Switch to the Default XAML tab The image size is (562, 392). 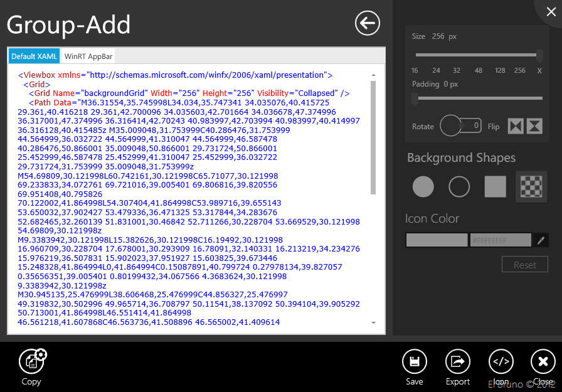click(34, 56)
